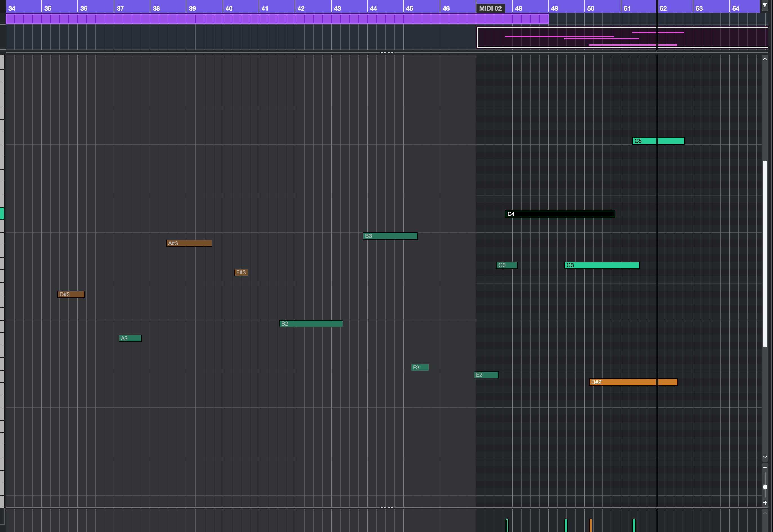Click the MIDI 02 part label in ruler
The width and height of the screenshot is (773, 532).
coord(490,8)
